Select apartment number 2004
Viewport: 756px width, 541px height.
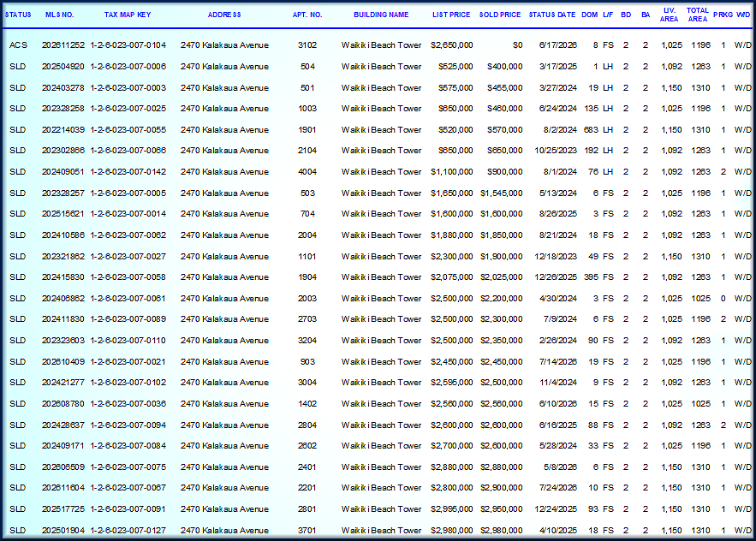coord(307,235)
